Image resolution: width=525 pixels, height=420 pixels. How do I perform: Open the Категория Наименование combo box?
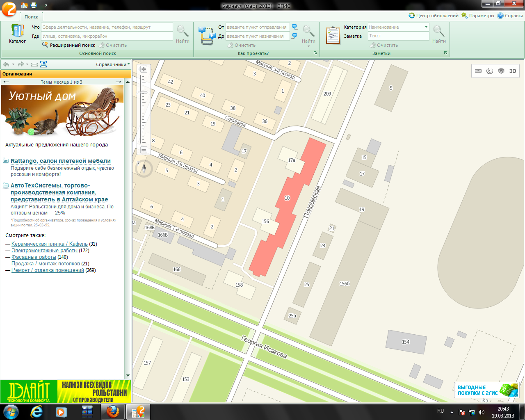point(398,27)
